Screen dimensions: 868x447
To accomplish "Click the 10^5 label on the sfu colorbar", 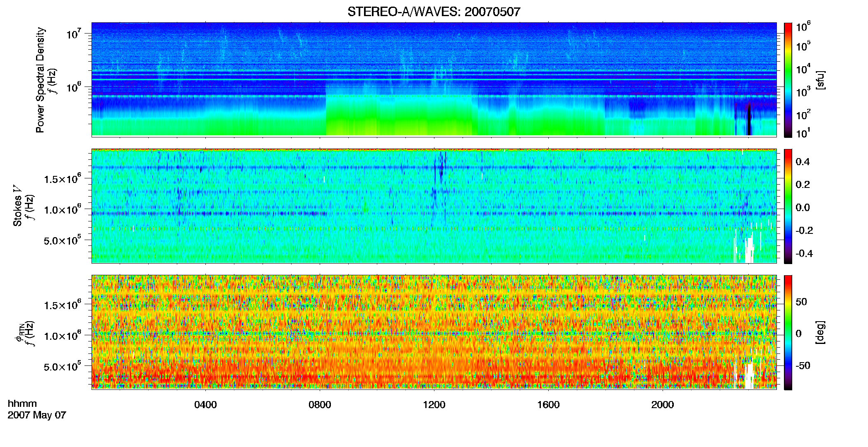I will coord(803,46).
